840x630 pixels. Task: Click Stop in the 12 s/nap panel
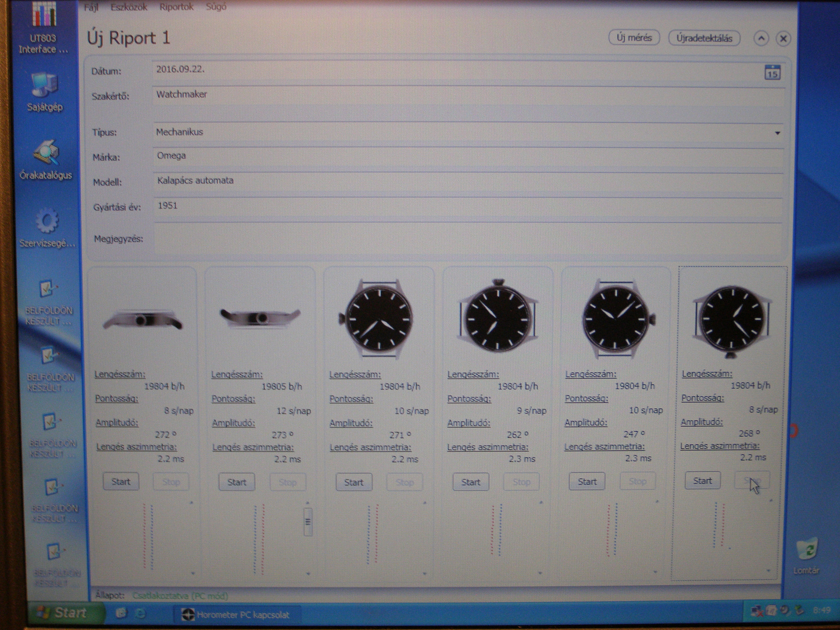click(287, 482)
